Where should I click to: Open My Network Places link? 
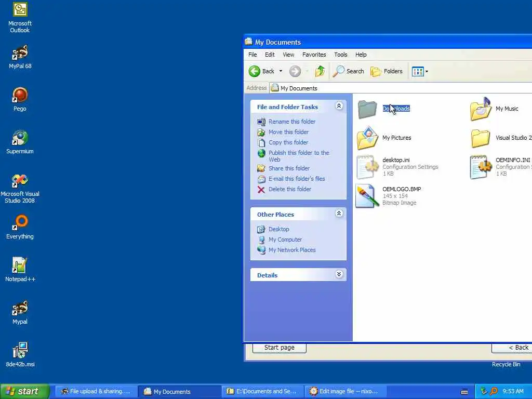point(292,250)
